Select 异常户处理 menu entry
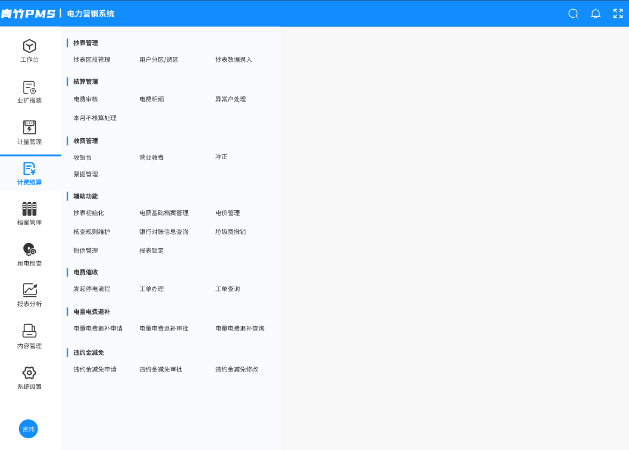Image resolution: width=629 pixels, height=450 pixels. pos(231,99)
